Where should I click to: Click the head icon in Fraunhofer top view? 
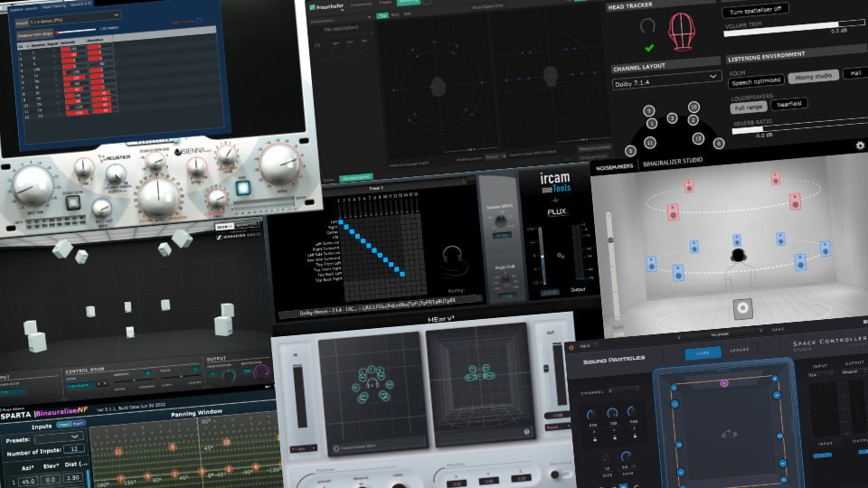(438, 86)
